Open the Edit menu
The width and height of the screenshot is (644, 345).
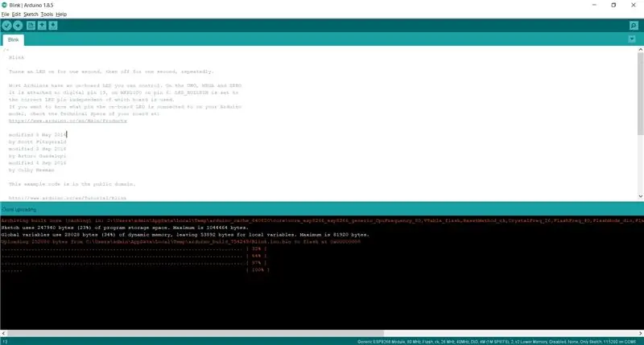coord(16,14)
